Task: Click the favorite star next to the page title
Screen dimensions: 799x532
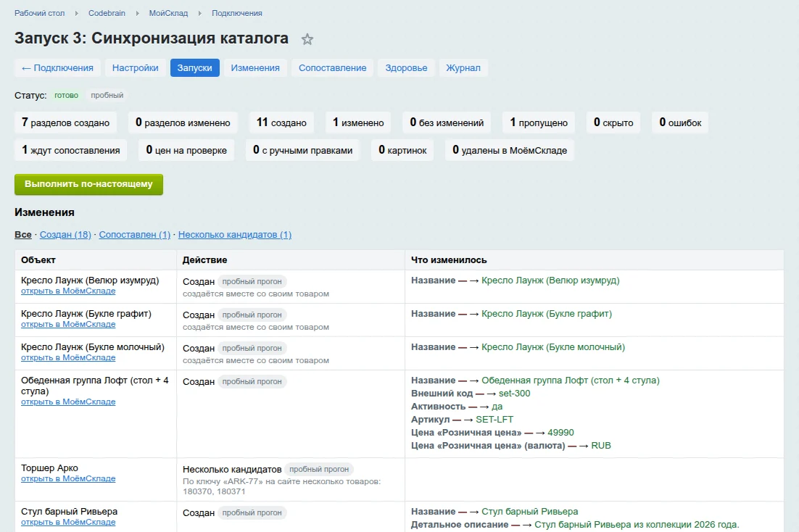Action: click(307, 39)
